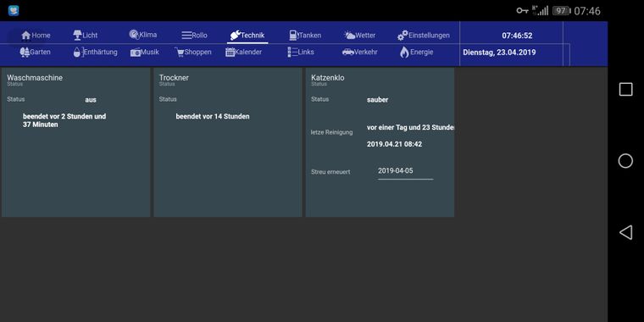Click the Wetter cloud-sun icon

coord(350,36)
